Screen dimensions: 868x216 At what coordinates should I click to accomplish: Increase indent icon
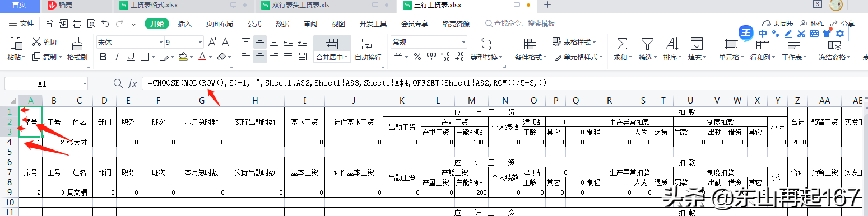(x=302, y=42)
